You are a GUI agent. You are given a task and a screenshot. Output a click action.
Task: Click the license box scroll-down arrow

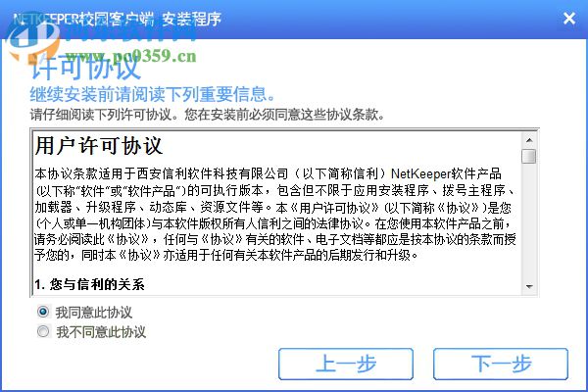[529, 286]
